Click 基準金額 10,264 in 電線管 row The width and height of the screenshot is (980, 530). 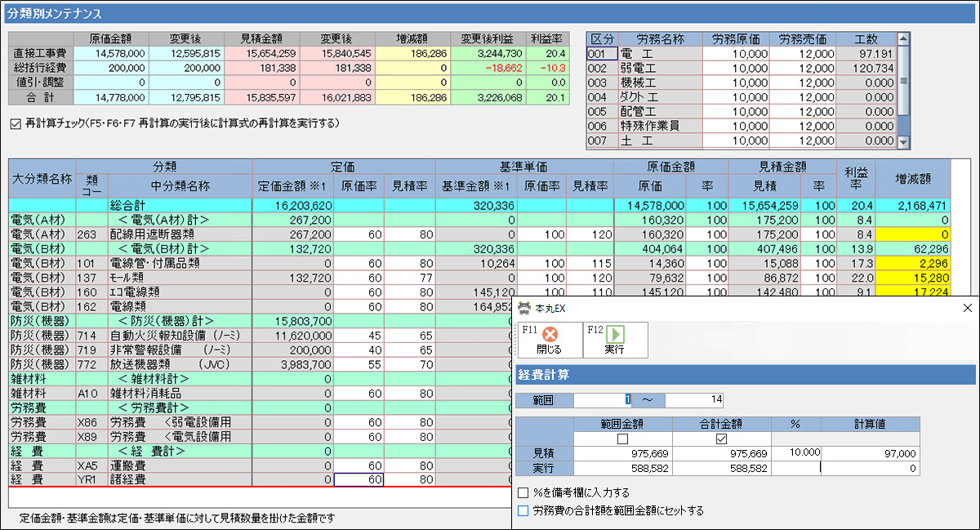click(x=476, y=264)
